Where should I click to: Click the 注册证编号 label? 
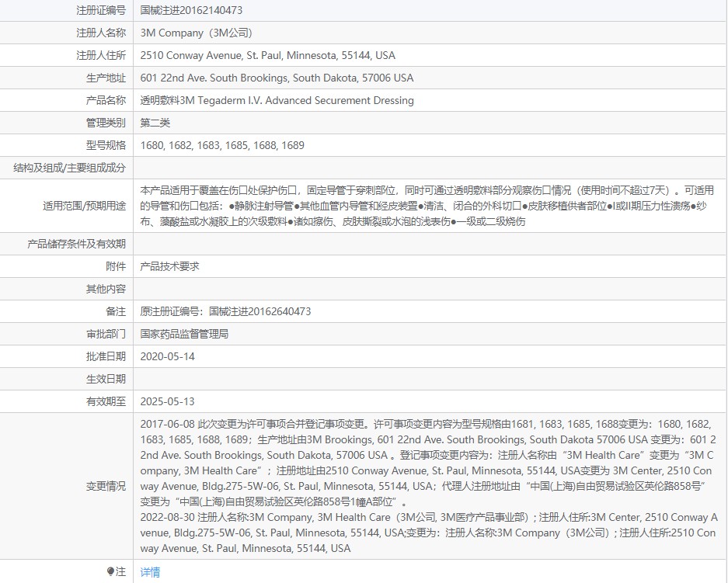pos(101,10)
